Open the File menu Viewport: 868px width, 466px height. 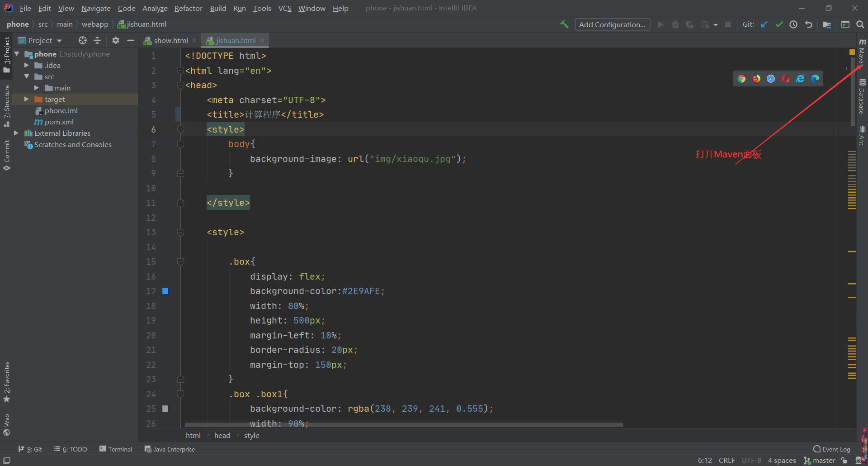pyautogui.click(x=25, y=8)
